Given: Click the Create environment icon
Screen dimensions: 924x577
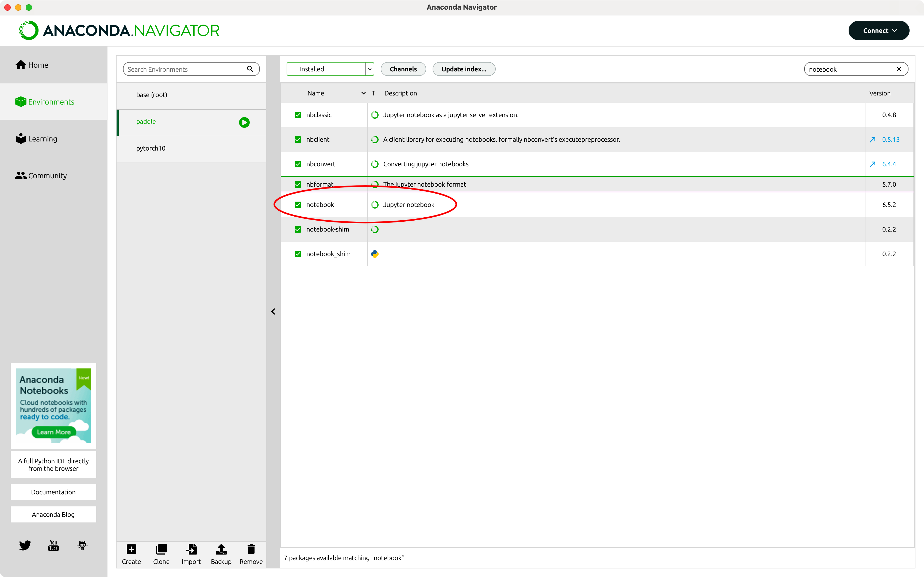Looking at the screenshot, I should point(131,549).
